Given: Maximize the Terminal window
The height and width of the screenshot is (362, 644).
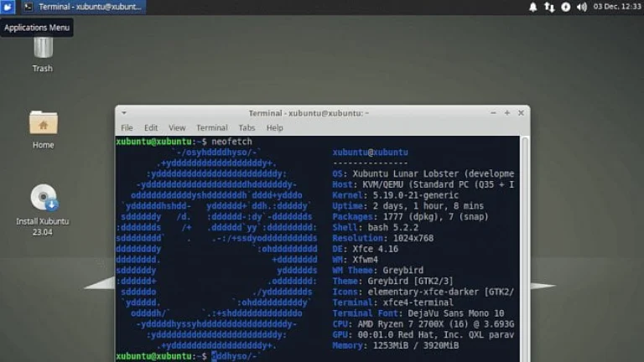Looking at the screenshot, I should click(x=506, y=113).
